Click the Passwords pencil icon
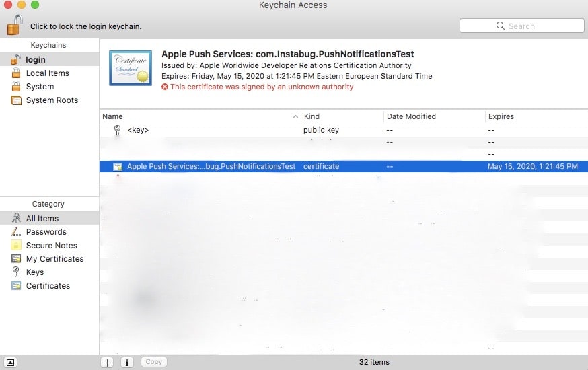 (x=16, y=231)
